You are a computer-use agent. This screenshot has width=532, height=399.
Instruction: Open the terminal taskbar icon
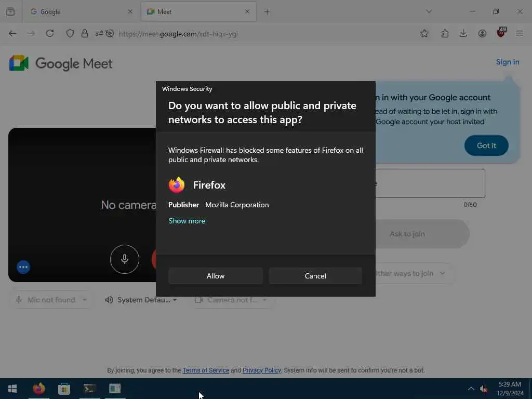(x=89, y=389)
